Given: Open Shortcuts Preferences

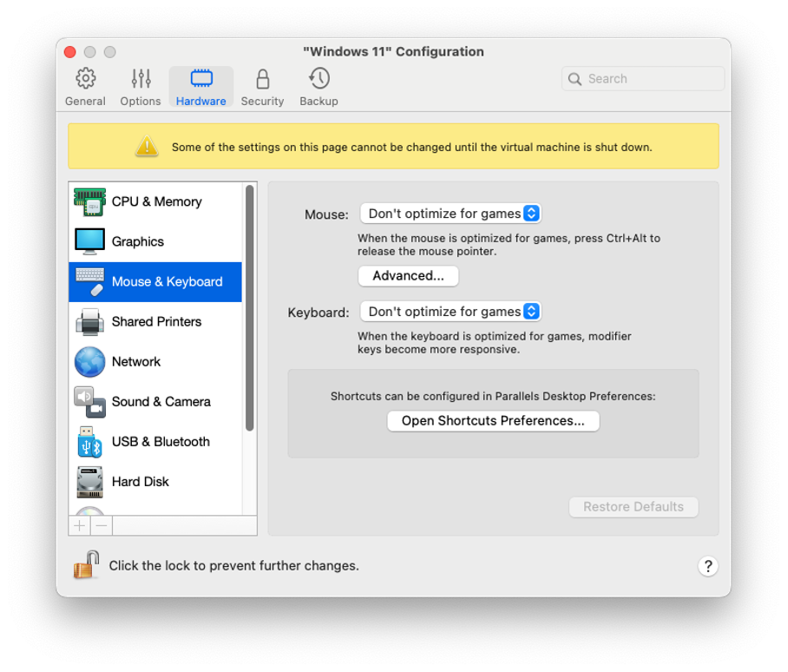Looking at the screenshot, I should point(493,420).
